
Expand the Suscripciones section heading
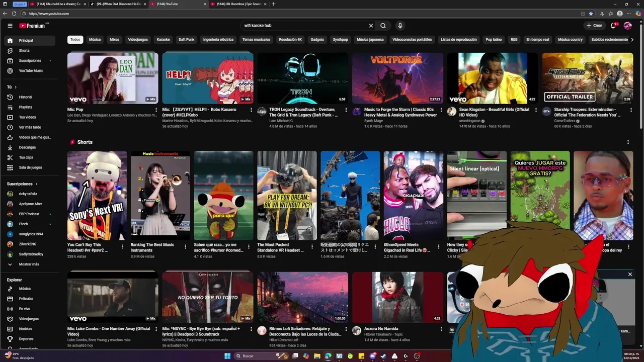click(x=22, y=184)
